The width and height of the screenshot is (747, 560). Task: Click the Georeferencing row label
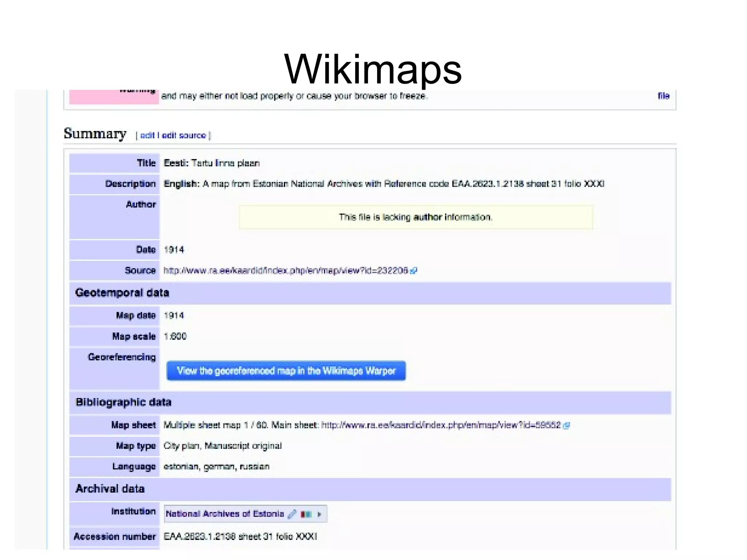pos(122,357)
